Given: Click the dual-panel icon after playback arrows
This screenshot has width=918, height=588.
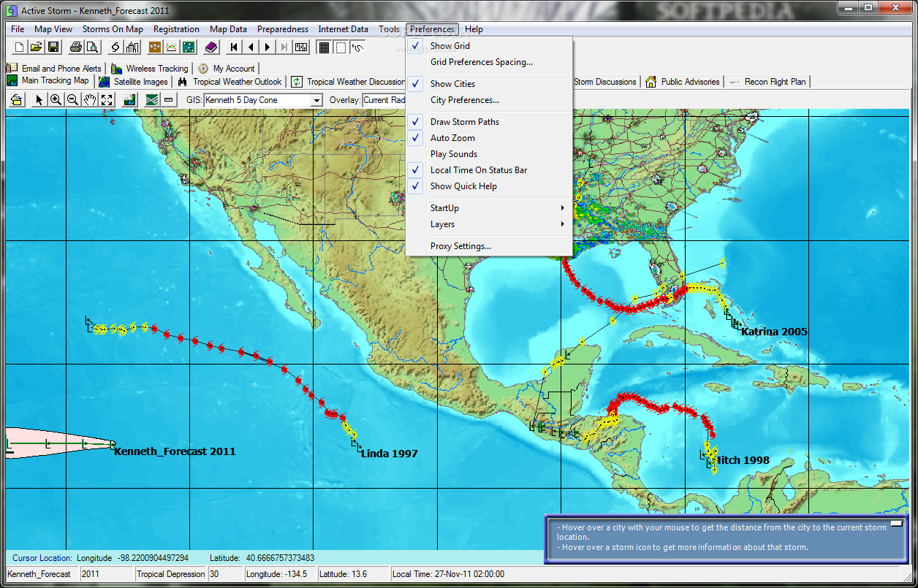Looking at the screenshot, I should point(301,47).
